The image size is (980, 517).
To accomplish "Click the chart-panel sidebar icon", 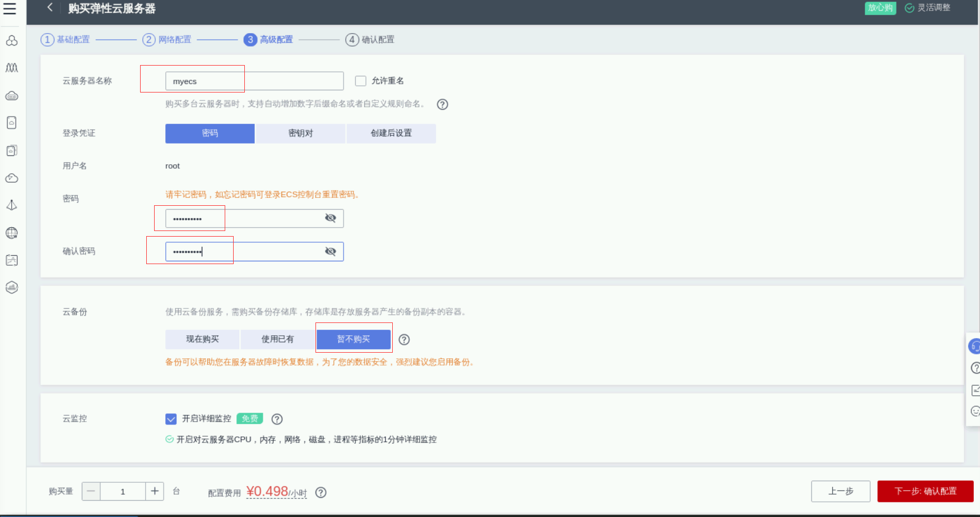I will point(12,260).
